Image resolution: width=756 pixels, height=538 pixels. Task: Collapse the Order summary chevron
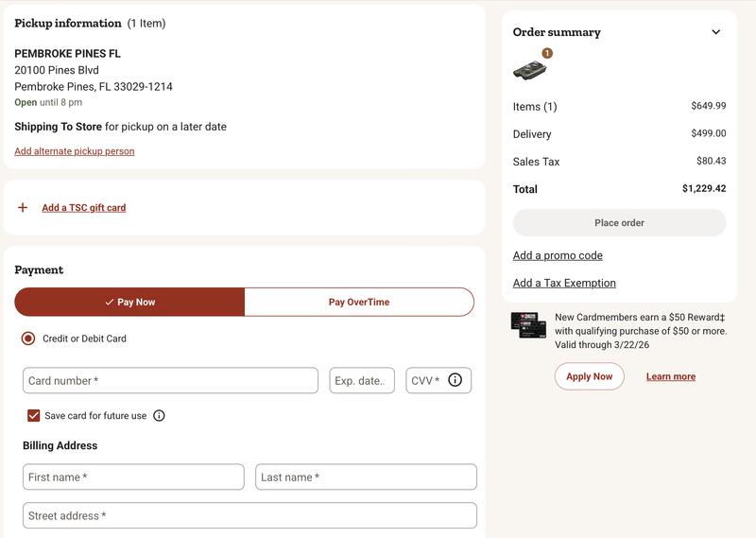pyautogui.click(x=715, y=32)
